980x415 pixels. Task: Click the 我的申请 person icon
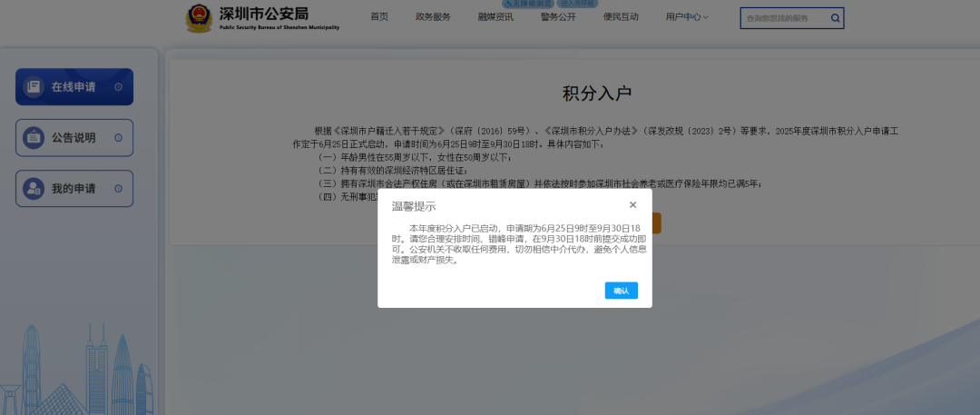tap(34, 189)
